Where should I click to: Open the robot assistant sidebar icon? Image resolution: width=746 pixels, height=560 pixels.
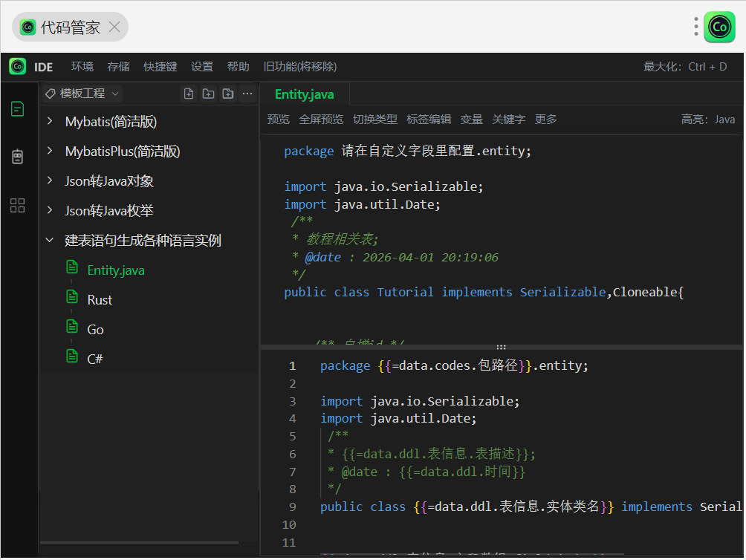tap(17, 157)
